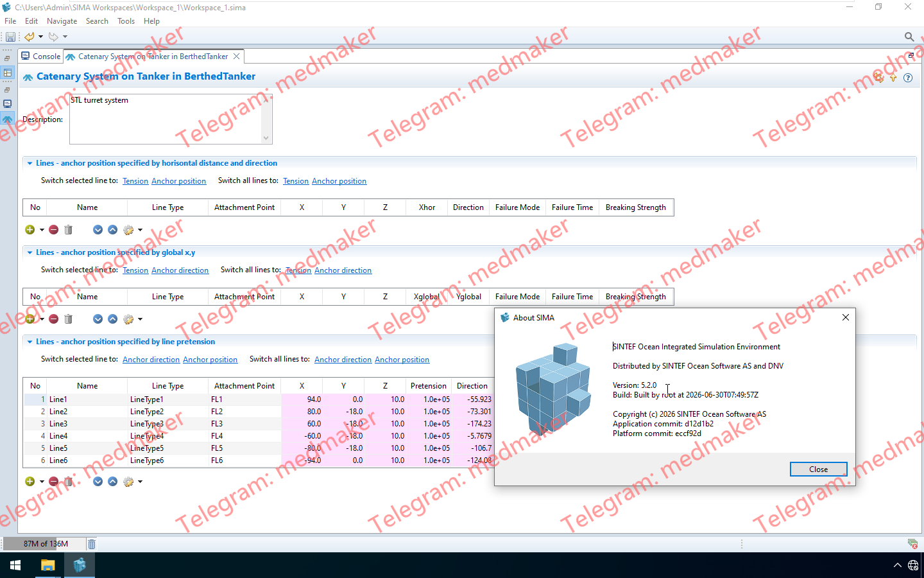
Task: Click Close button in About SIMA dialog
Action: [818, 469]
